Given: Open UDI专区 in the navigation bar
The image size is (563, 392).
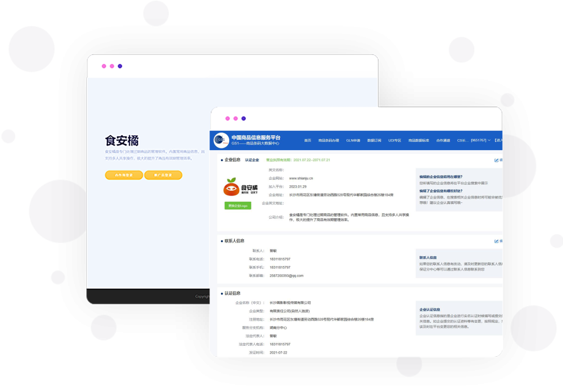Looking at the screenshot, I should tap(395, 140).
